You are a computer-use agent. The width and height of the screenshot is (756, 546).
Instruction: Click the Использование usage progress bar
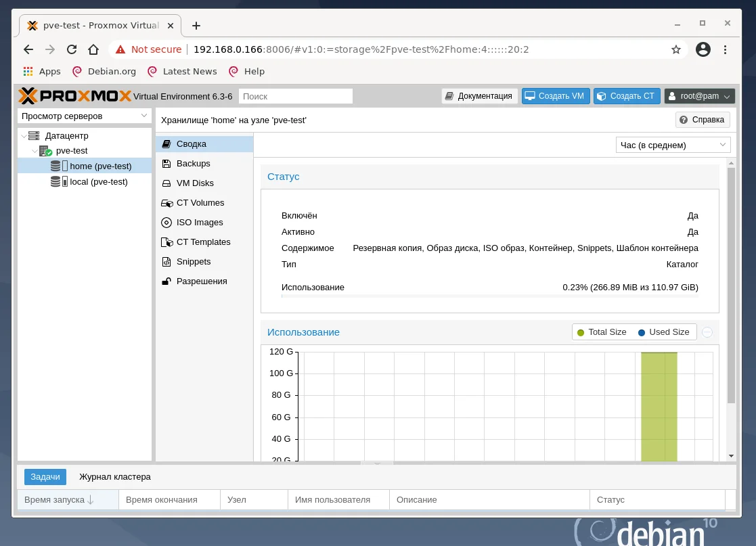pos(490,296)
